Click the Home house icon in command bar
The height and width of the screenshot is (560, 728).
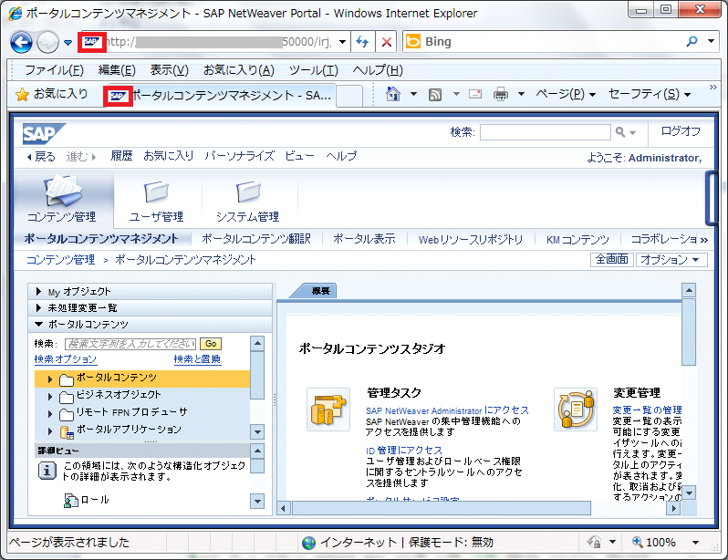393,94
